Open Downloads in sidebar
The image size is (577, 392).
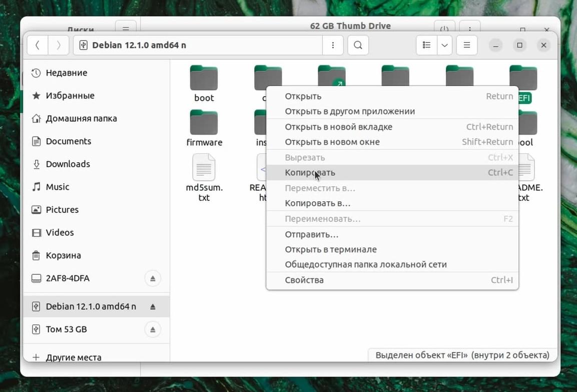96,164
